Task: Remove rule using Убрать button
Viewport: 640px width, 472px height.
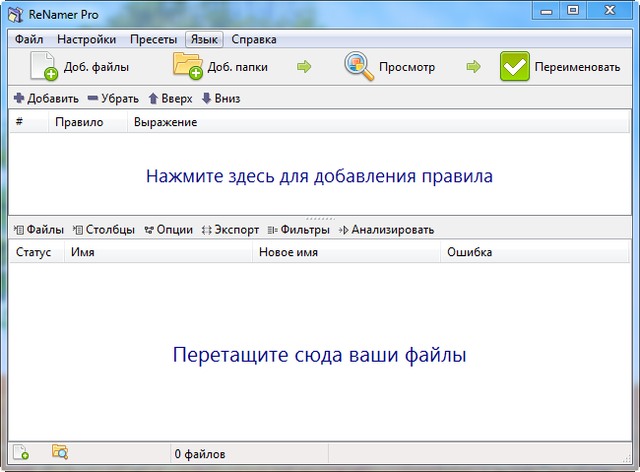Action: coord(113,98)
